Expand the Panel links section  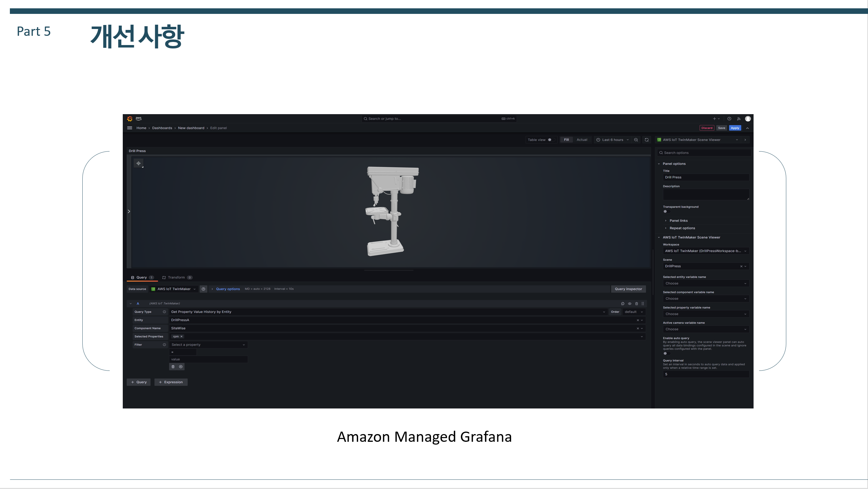tap(678, 221)
